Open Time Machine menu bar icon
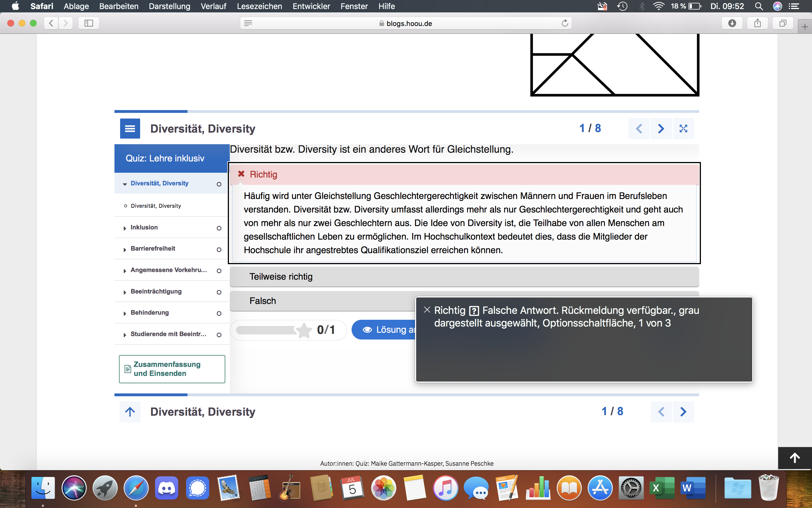 point(623,6)
